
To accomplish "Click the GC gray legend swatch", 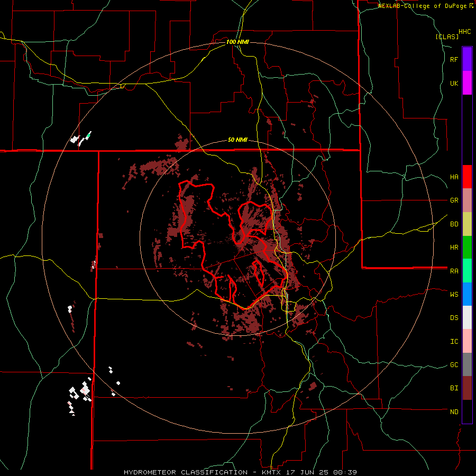I will click(467, 364).
